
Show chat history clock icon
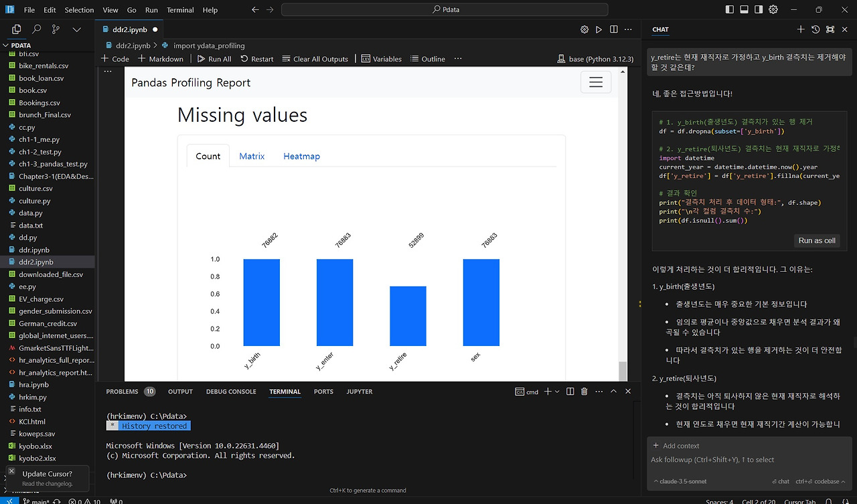[815, 29]
